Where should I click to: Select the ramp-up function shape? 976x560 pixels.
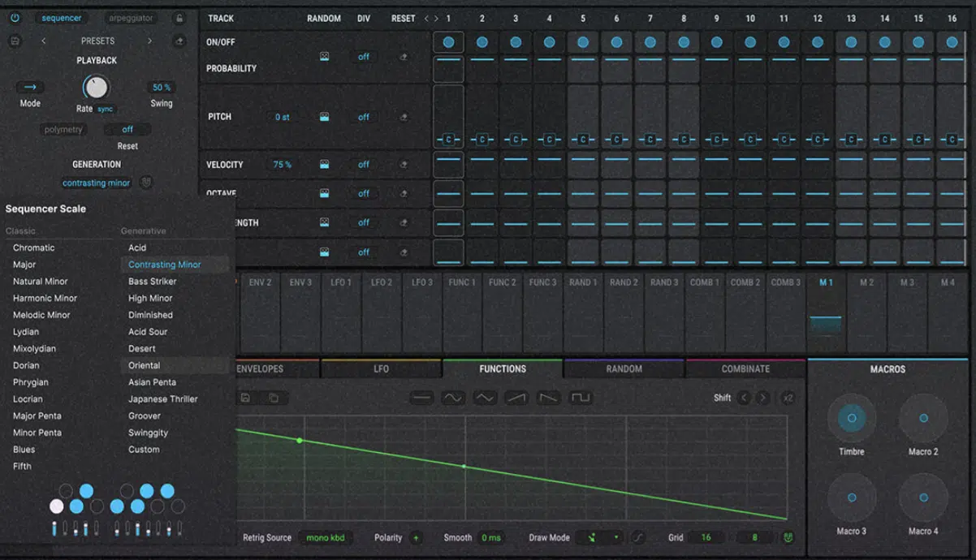tap(517, 397)
